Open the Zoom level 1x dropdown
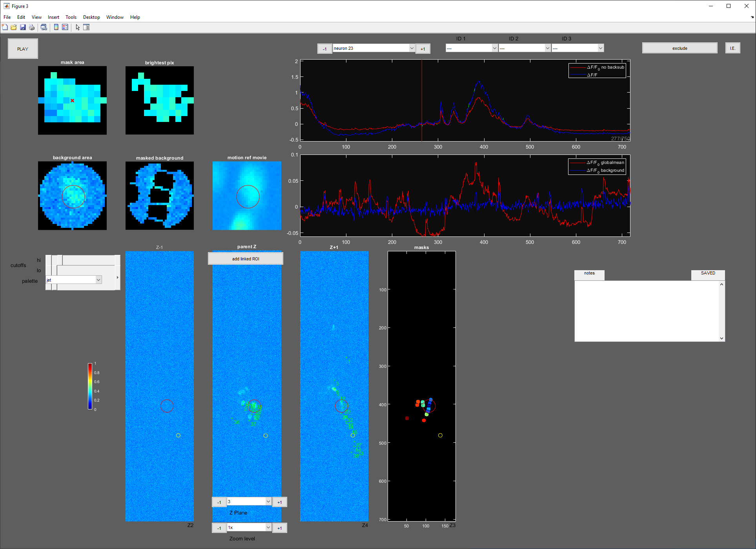756x549 pixels. (x=268, y=527)
